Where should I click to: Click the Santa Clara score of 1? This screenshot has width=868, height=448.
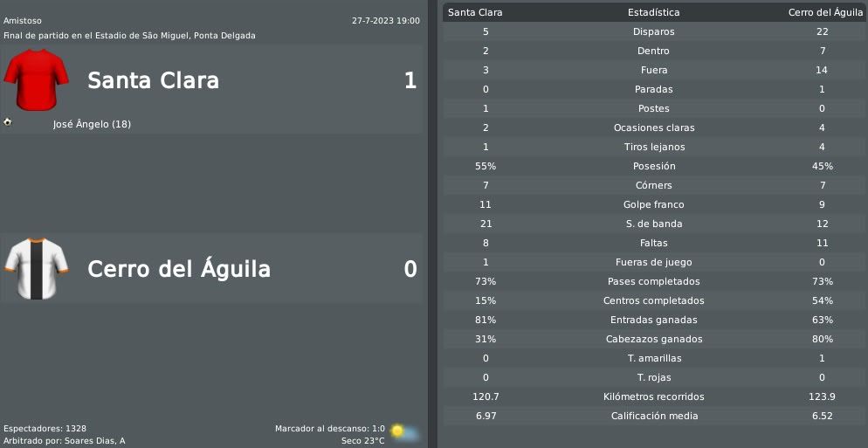410,81
